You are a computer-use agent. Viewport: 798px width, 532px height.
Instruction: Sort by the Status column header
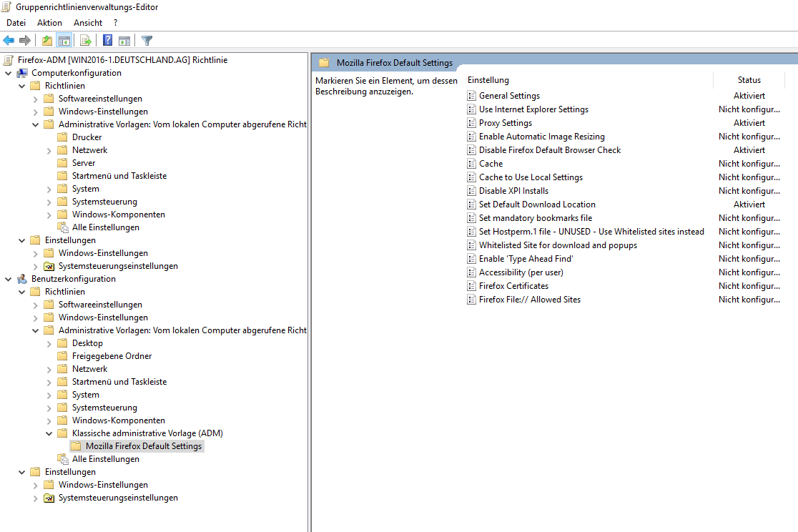click(x=749, y=80)
